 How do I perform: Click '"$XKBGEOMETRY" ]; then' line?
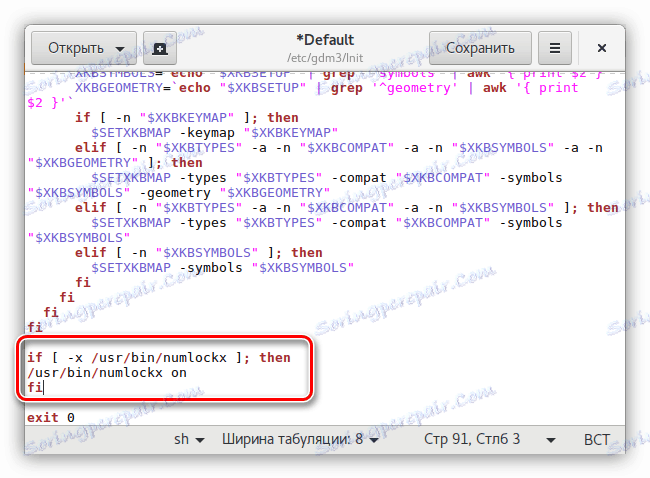pyautogui.click(x=115, y=163)
